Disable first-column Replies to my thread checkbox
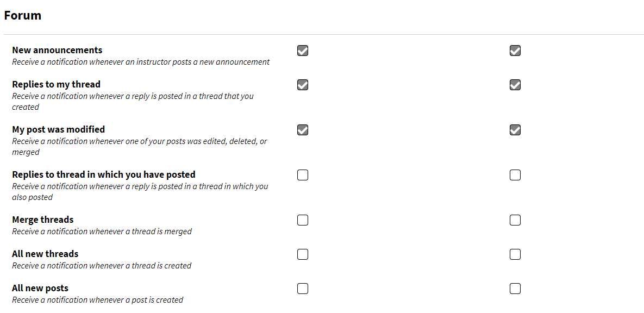The width and height of the screenshot is (644, 313). click(303, 85)
